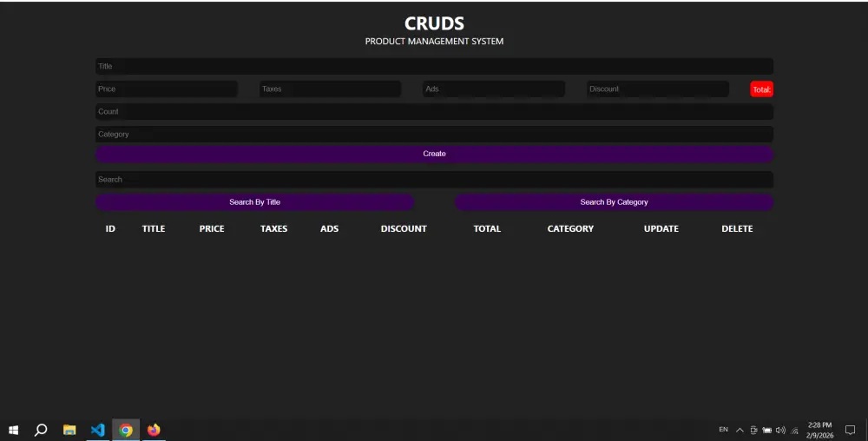
Task: Choose Search By Category
Action: pos(614,202)
